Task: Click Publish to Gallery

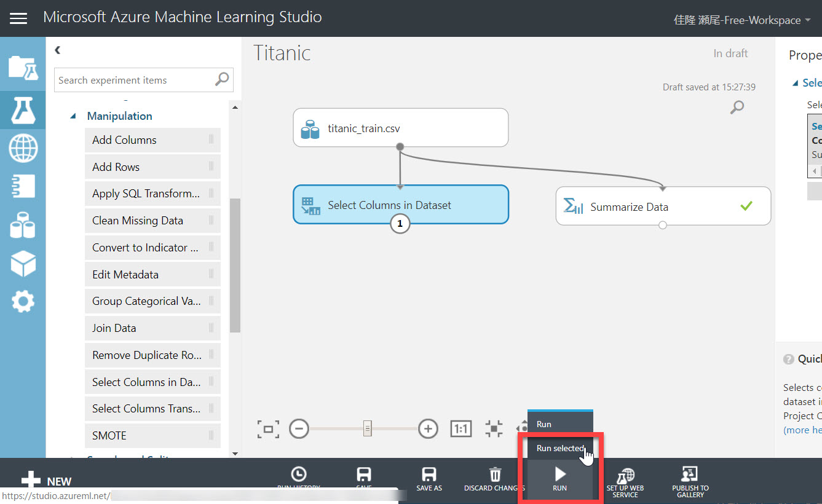Action: click(690, 482)
